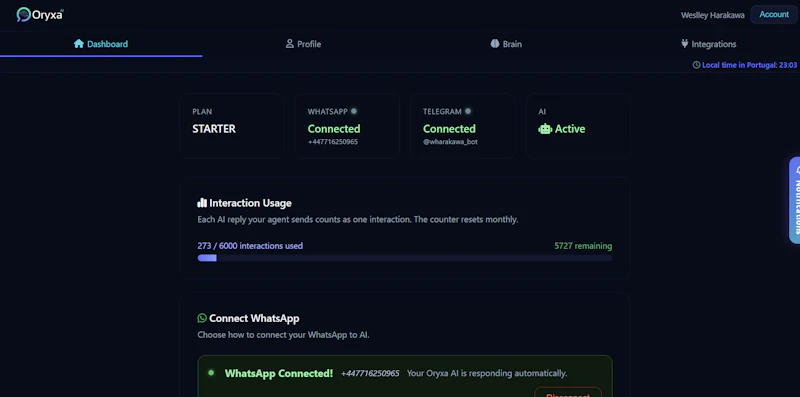The height and width of the screenshot is (397, 800).
Task: Click the Telegram status dot in card
Action: pos(468,111)
